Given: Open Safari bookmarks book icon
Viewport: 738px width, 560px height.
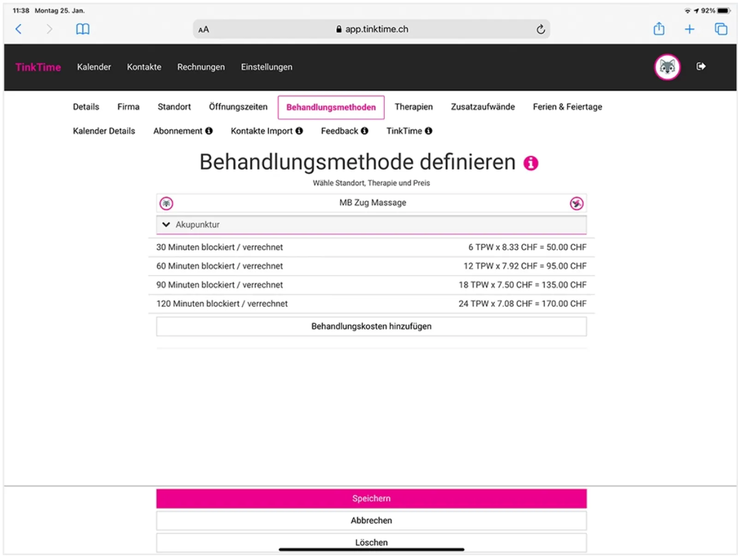Looking at the screenshot, I should point(83,29).
